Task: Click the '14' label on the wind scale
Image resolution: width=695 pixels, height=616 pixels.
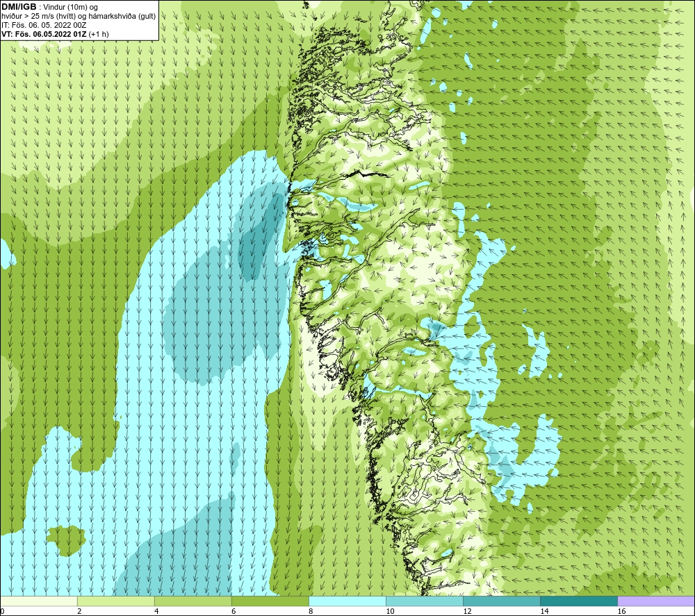Action: (544, 612)
